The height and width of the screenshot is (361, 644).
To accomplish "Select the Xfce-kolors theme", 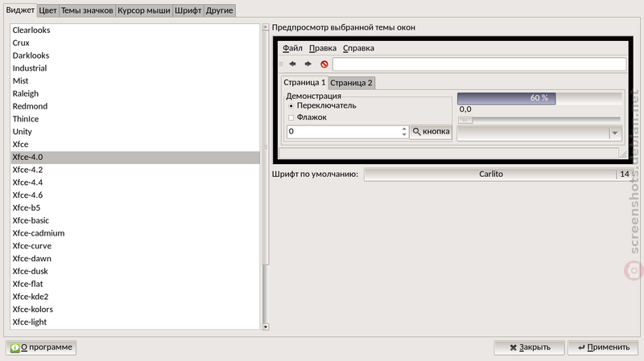I will (x=135, y=310).
